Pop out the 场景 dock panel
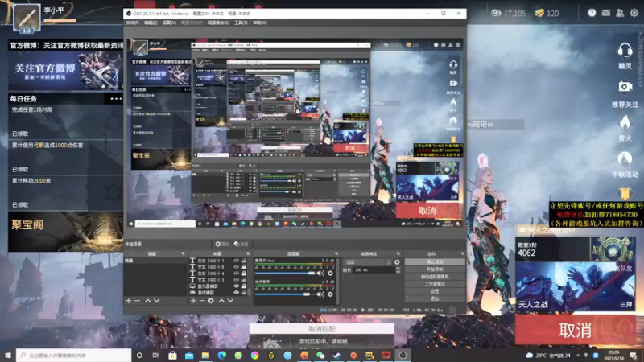644x362 pixels. coord(183,253)
